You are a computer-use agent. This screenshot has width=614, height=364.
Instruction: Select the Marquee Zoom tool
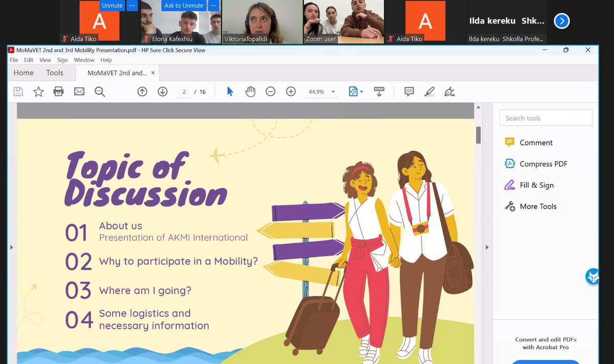pos(100,91)
